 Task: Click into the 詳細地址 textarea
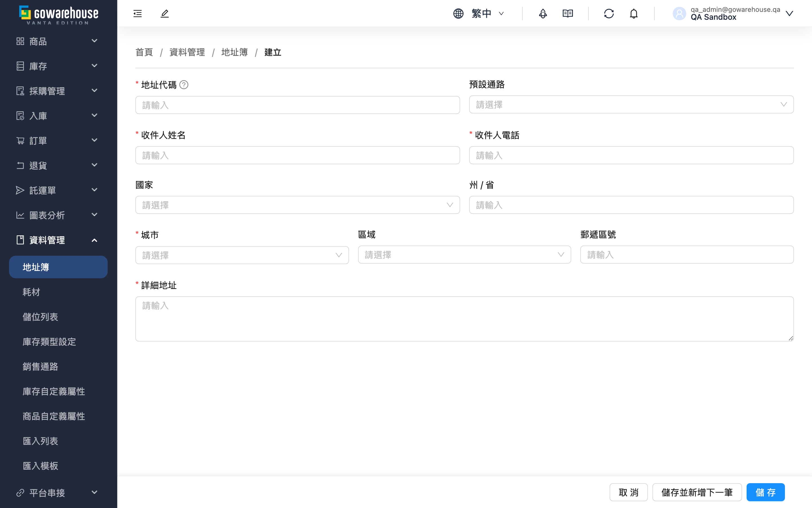(x=464, y=319)
